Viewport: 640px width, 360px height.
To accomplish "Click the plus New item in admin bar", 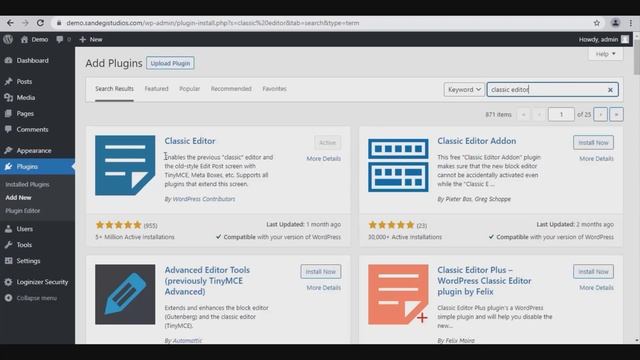I will point(91,40).
